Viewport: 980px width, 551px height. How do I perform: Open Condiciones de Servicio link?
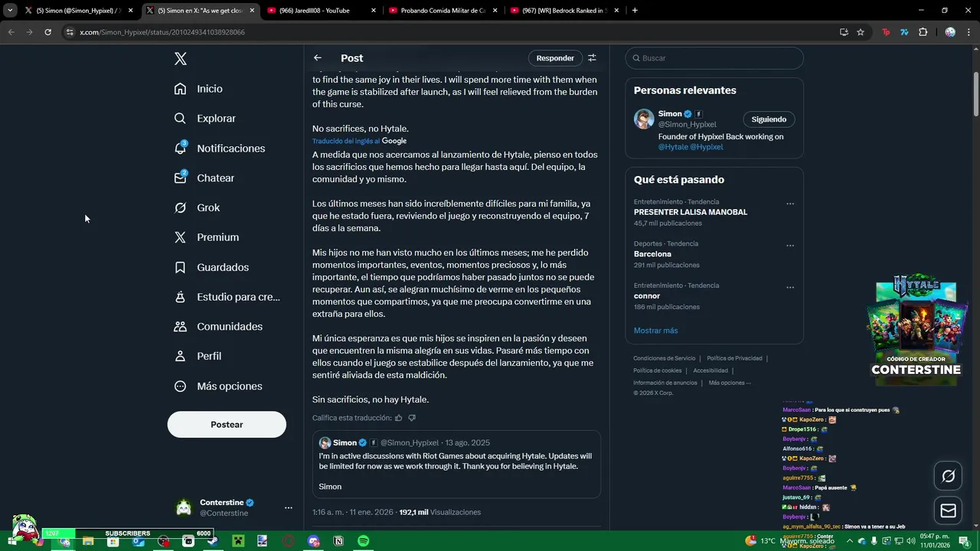pos(665,358)
